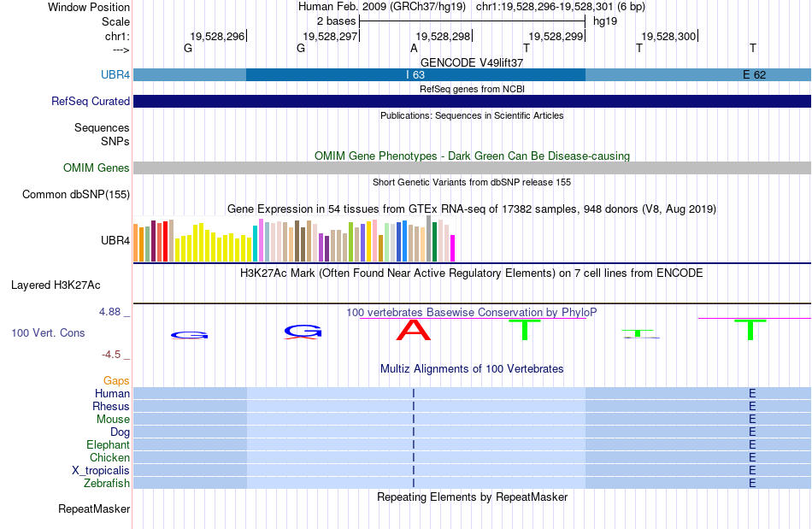Click the RepeatMasker track label
This screenshot has height=529, width=812.
(x=94, y=508)
